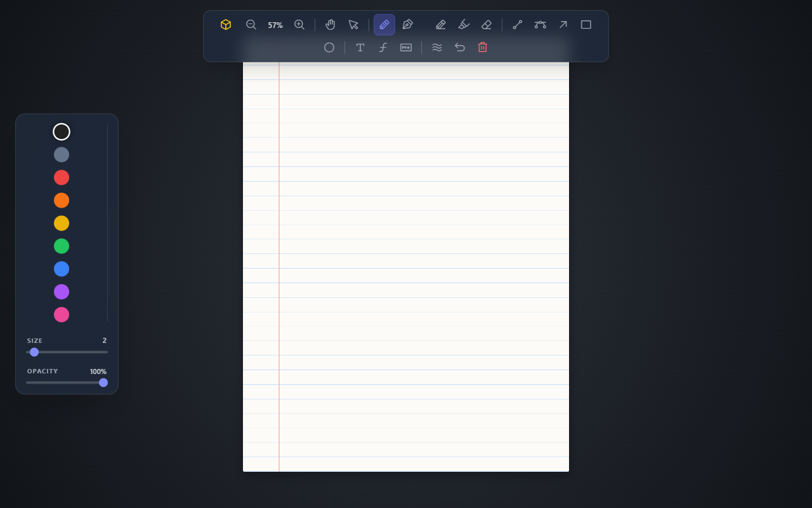Zoom in using the magnifier plus icon
The image size is (812, 508).
(299, 25)
